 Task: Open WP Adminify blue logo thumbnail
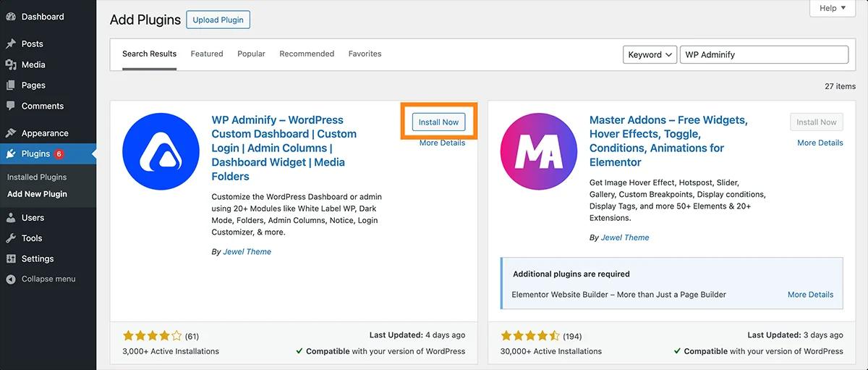tap(161, 151)
